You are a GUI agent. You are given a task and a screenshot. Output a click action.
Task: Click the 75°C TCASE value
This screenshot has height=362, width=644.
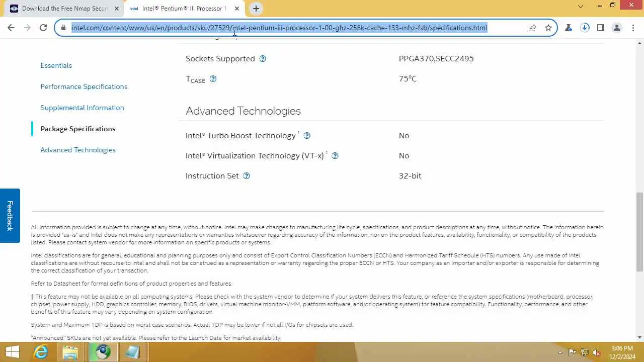(408, 79)
